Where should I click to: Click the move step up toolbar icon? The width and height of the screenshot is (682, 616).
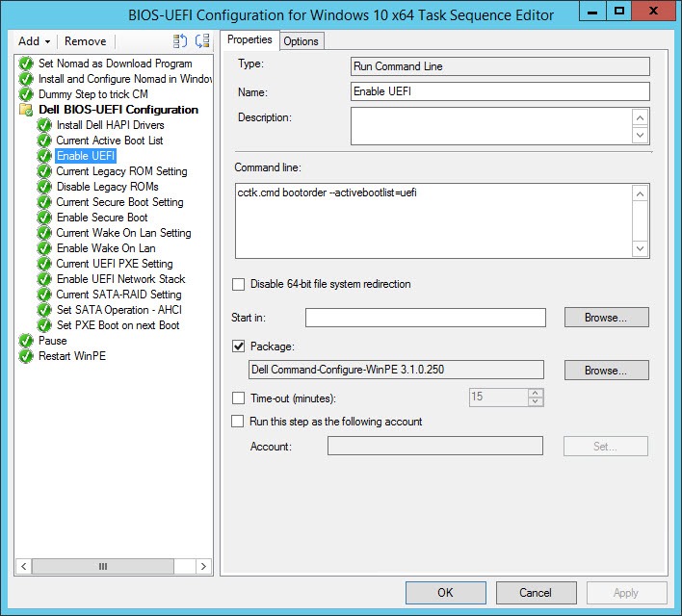click(x=179, y=41)
